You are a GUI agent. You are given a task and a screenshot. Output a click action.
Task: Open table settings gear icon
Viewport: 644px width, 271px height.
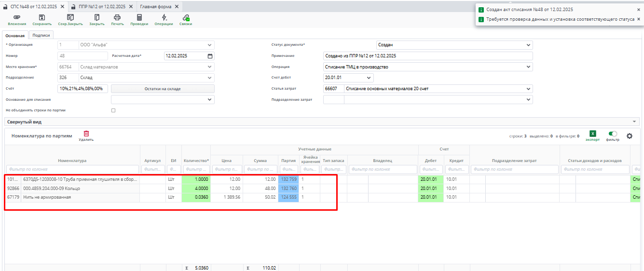[x=630, y=136]
